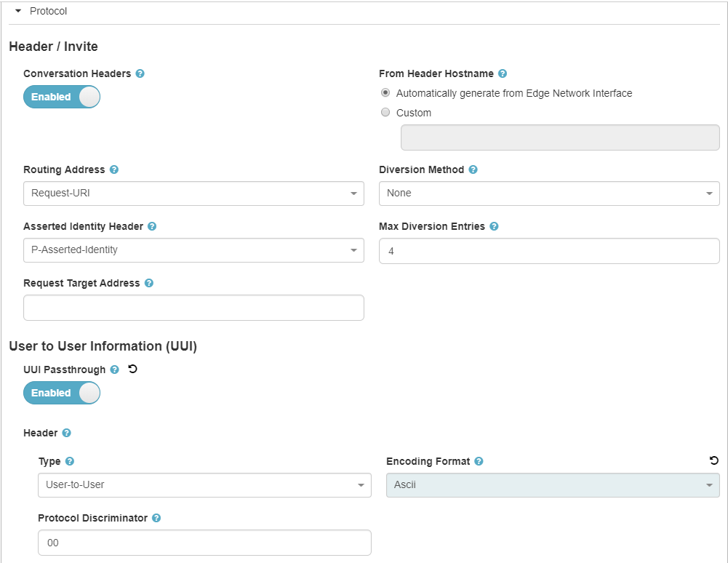This screenshot has height=563, width=728.
Task: Click reset icon beside Encoding Format
Action: coord(713,460)
